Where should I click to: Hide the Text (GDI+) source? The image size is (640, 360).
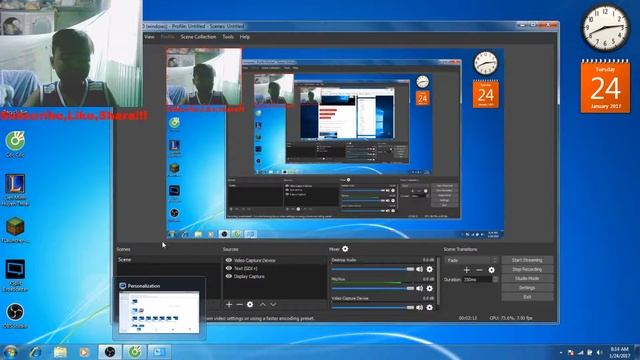coord(229,268)
